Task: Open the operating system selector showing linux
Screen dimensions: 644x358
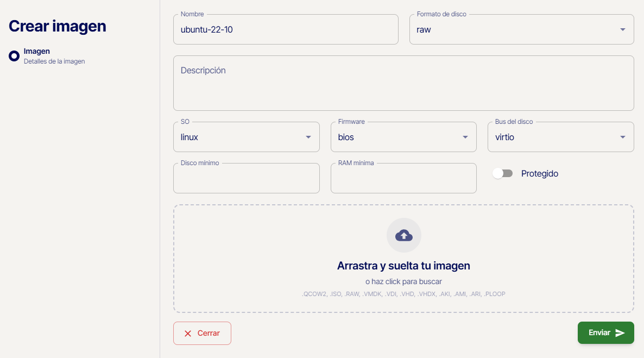Action: point(246,137)
